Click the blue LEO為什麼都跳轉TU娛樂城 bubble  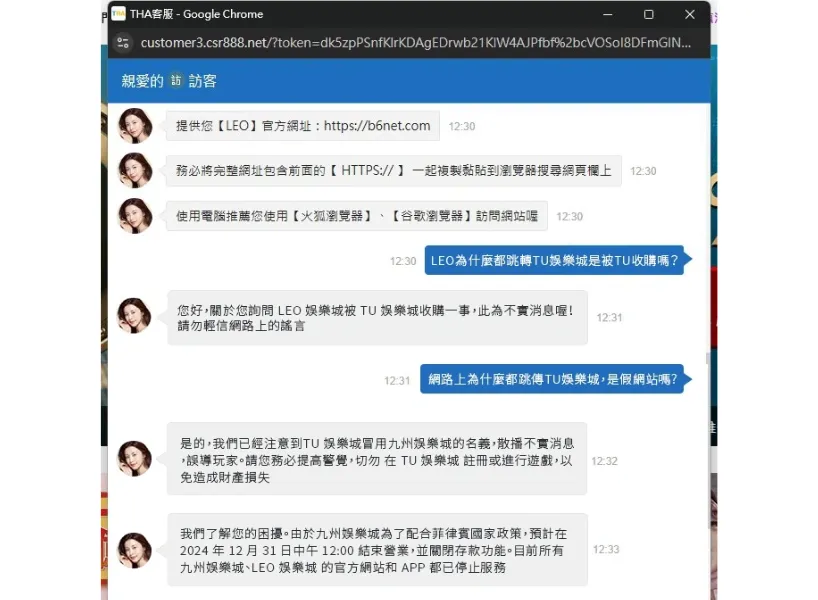pyautogui.click(x=555, y=260)
